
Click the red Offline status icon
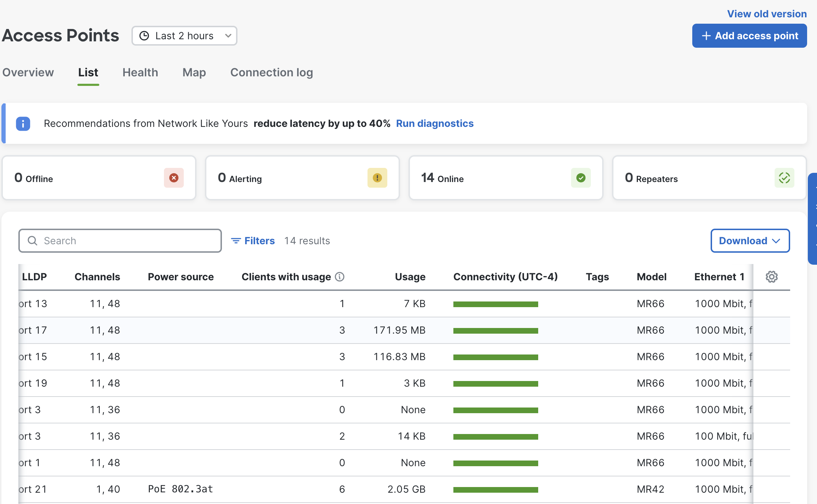tap(174, 178)
